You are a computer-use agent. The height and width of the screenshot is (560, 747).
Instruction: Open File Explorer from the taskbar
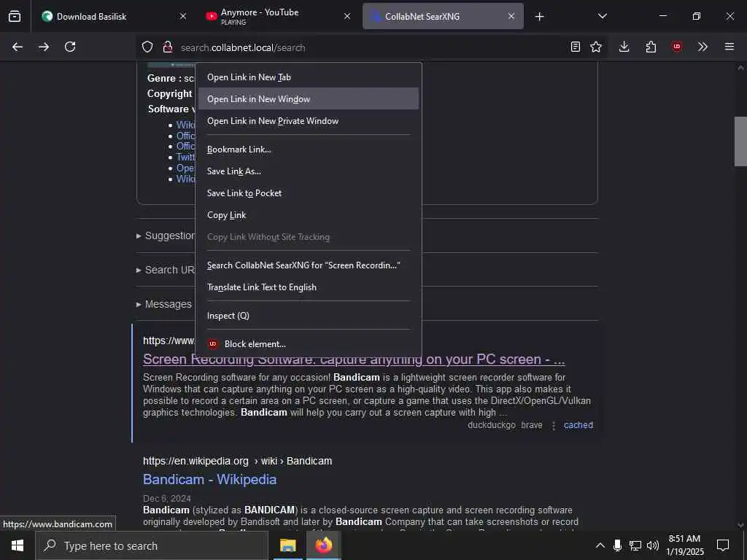click(287, 545)
